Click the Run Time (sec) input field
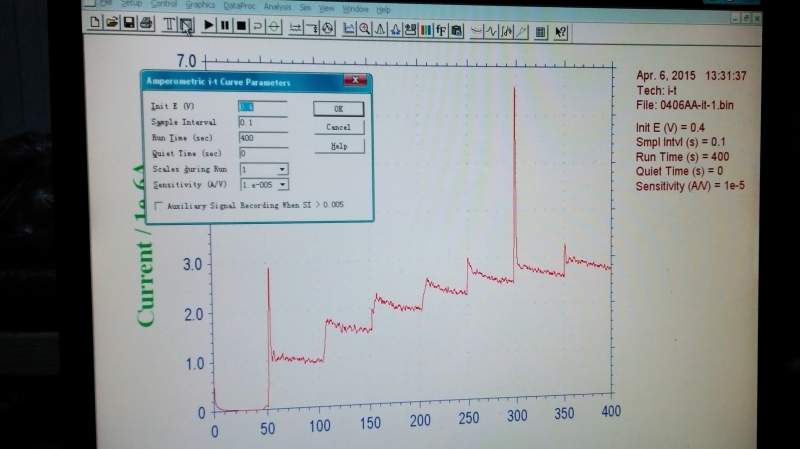Image resolution: width=800 pixels, height=449 pixels. [263, 138]
